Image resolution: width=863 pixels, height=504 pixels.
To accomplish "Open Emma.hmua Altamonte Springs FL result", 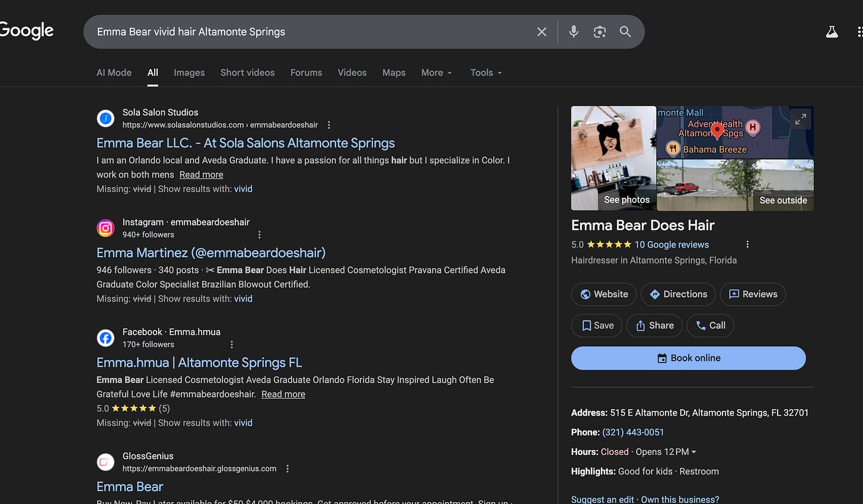I will [x=199, y=362].
